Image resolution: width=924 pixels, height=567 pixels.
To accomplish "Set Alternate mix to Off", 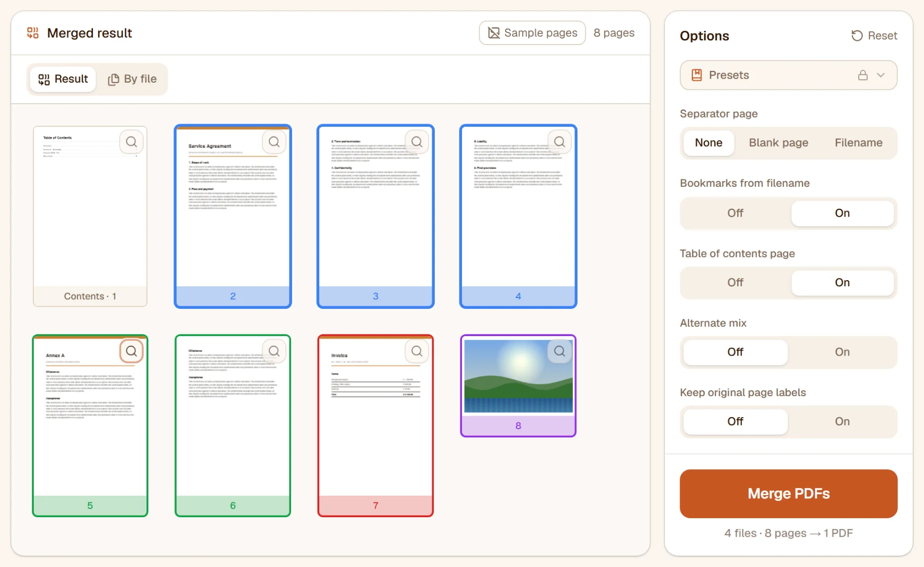I will point(735,352).
